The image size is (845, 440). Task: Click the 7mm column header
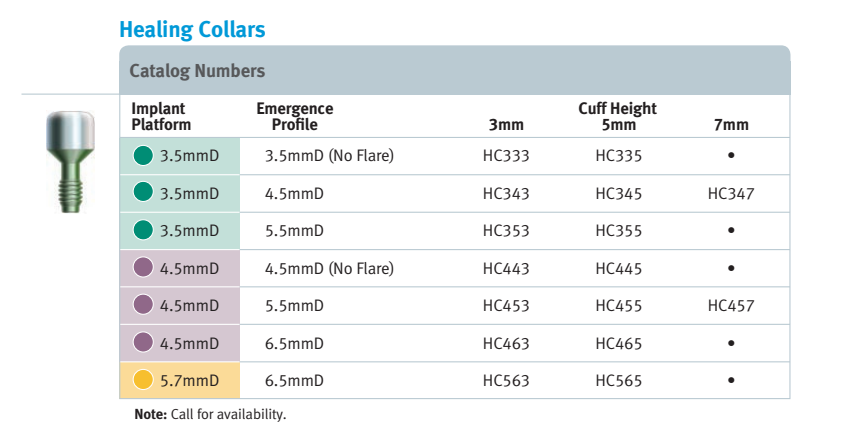click(x=731, y=125)
